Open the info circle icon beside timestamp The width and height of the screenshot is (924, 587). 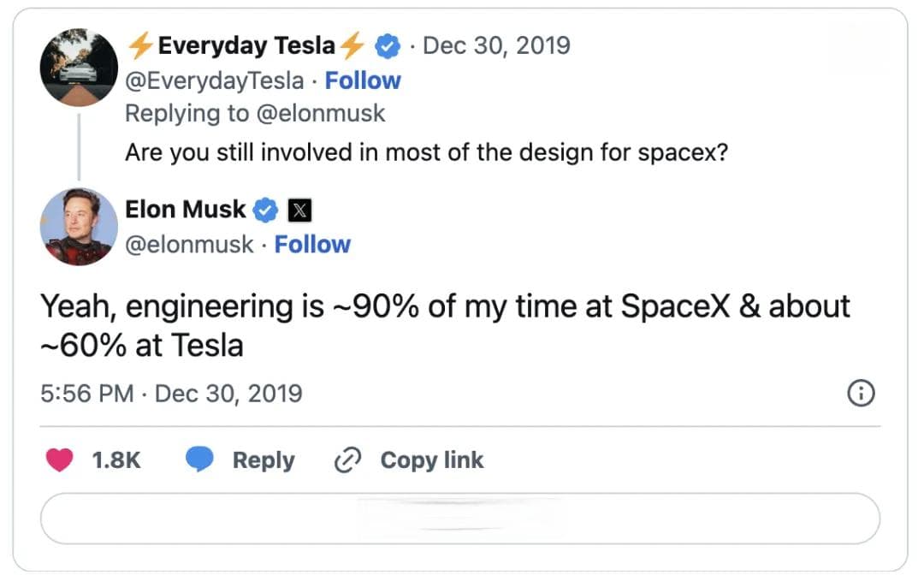[x=861, y=393]
